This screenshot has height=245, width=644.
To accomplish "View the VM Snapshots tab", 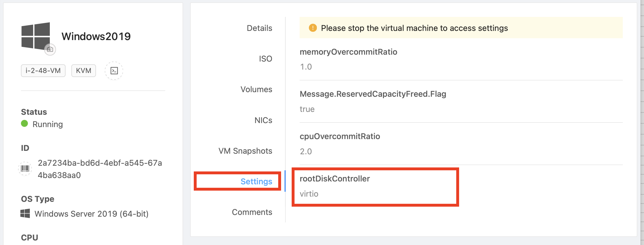I will pos(245,151).
